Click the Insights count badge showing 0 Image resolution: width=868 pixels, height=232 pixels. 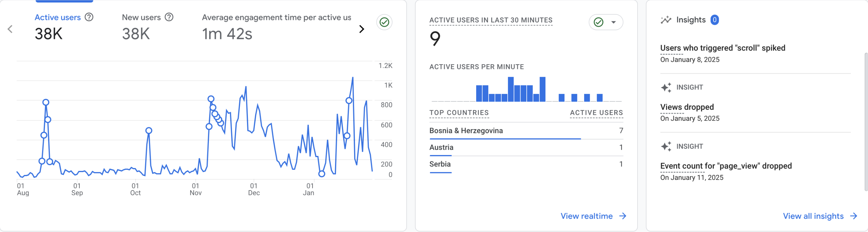point(714,20)
